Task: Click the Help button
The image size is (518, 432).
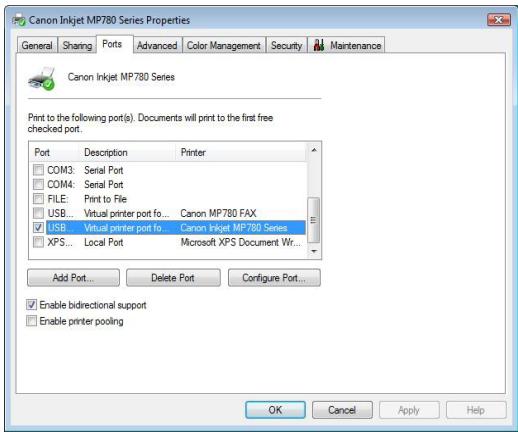Action: point(476,410)
